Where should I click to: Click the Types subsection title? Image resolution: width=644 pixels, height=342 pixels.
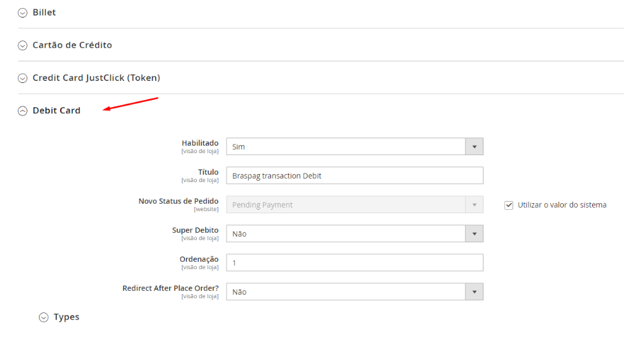tap(67, 317)
